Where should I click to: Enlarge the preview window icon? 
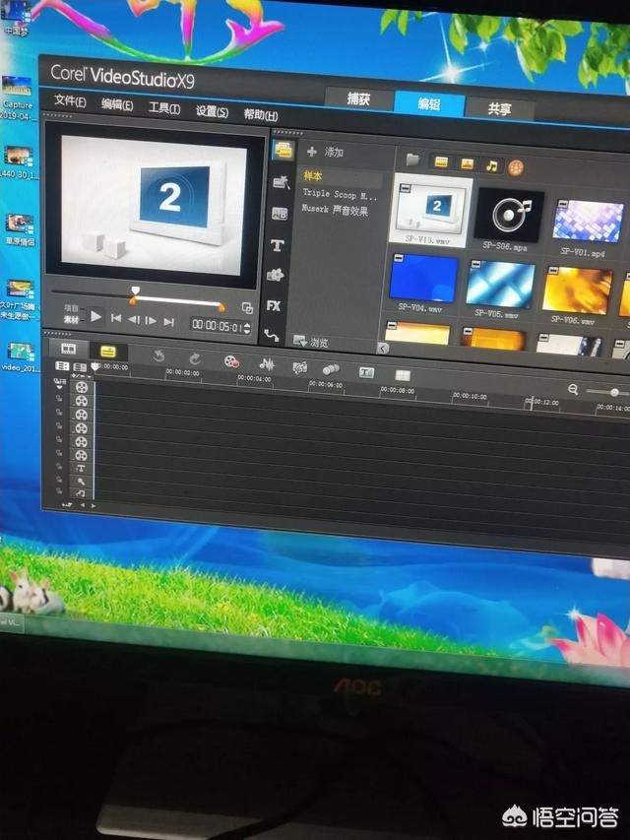coord(247,308)
